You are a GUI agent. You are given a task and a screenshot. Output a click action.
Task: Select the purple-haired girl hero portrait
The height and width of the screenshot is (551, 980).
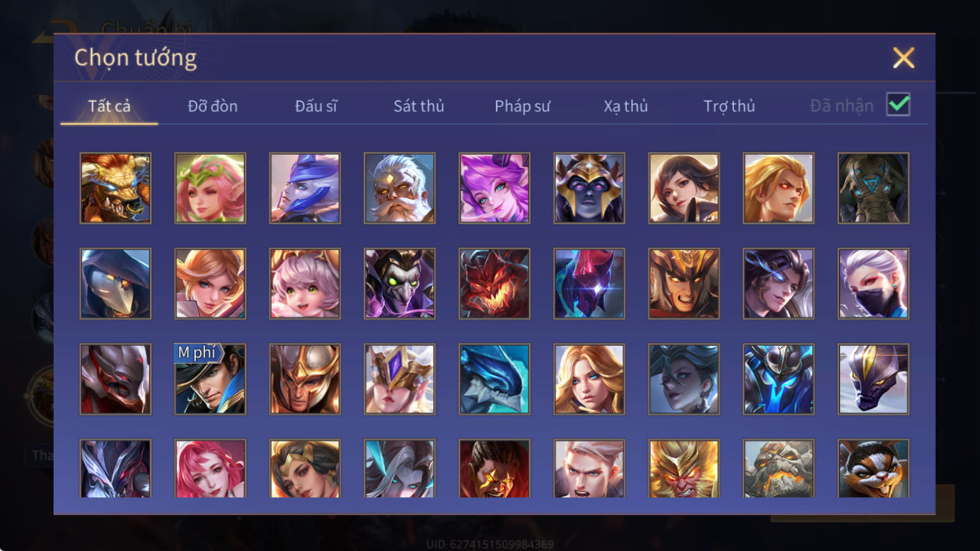(494, 188)
